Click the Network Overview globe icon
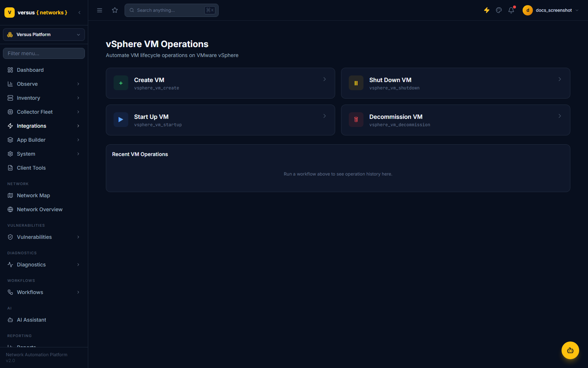Viewport: 588px width, 368px height. (10, 209)
